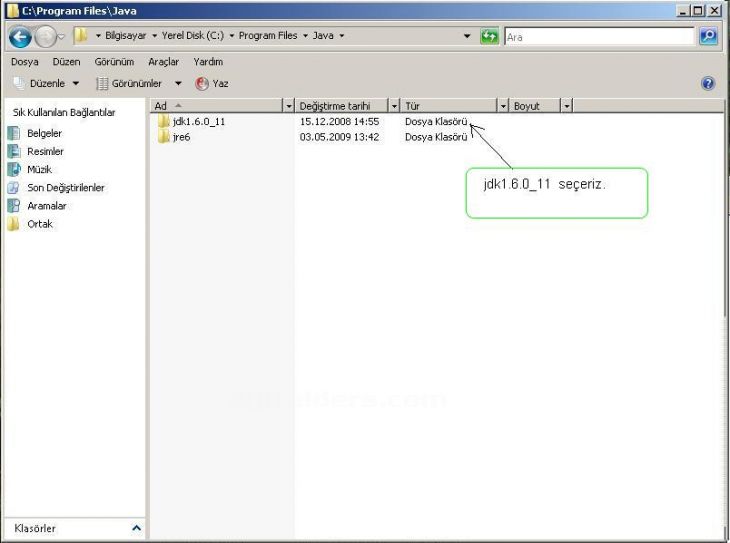Click the Yaz toolbar button label
This screenshot has height=543, width=730.
coord(220,84)
